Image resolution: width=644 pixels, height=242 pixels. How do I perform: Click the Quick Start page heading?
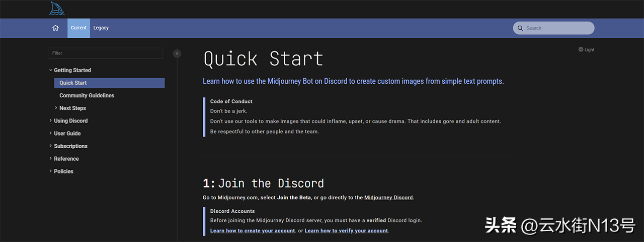pos(263,59)
